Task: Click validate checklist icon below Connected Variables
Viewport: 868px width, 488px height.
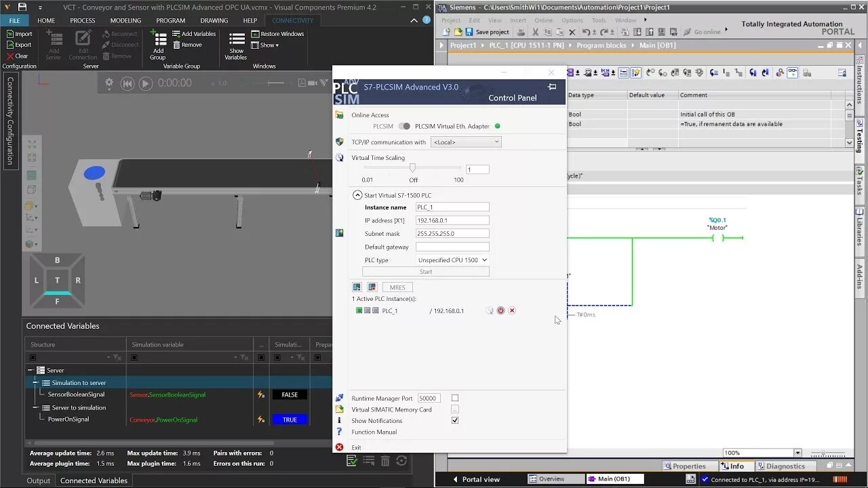Action: tap(352, 461)
